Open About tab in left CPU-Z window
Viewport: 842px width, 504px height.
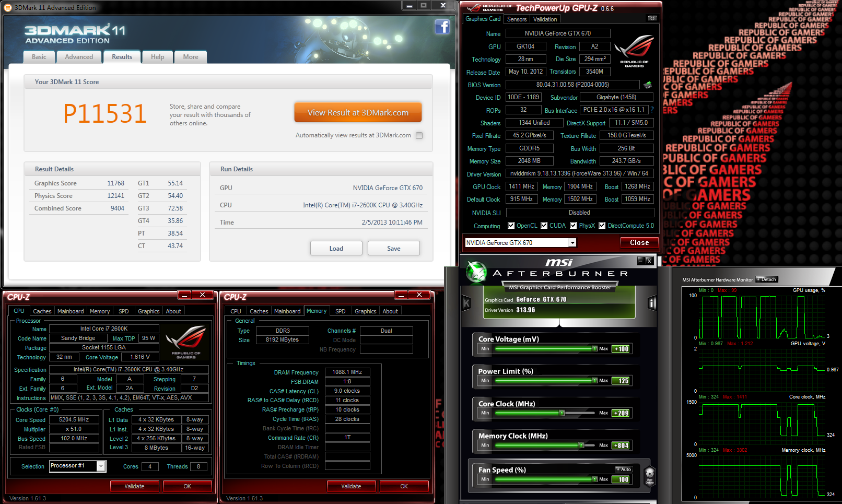click(173, 311)
